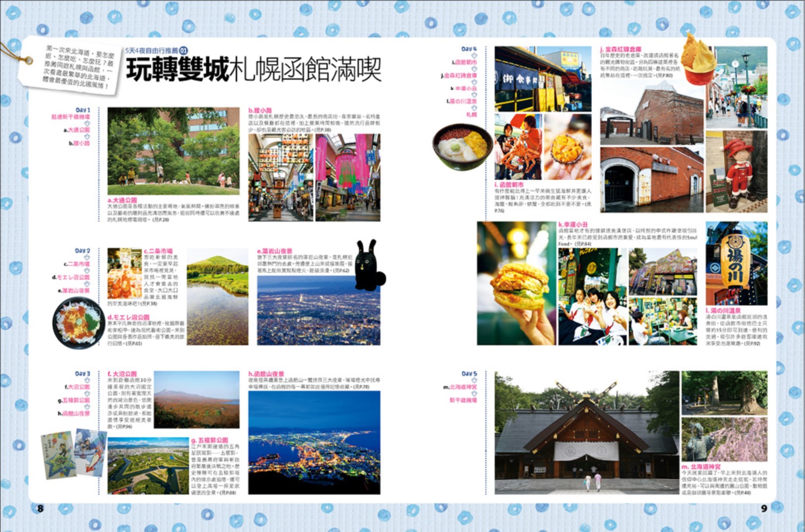Click the b.狸小路 section title
Screen dimensions: 805x532
260,110
